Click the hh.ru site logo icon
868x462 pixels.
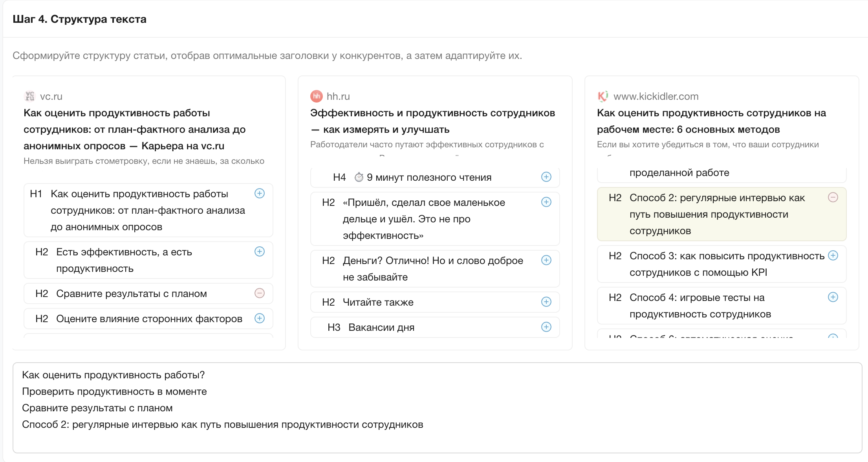point(316,96)
